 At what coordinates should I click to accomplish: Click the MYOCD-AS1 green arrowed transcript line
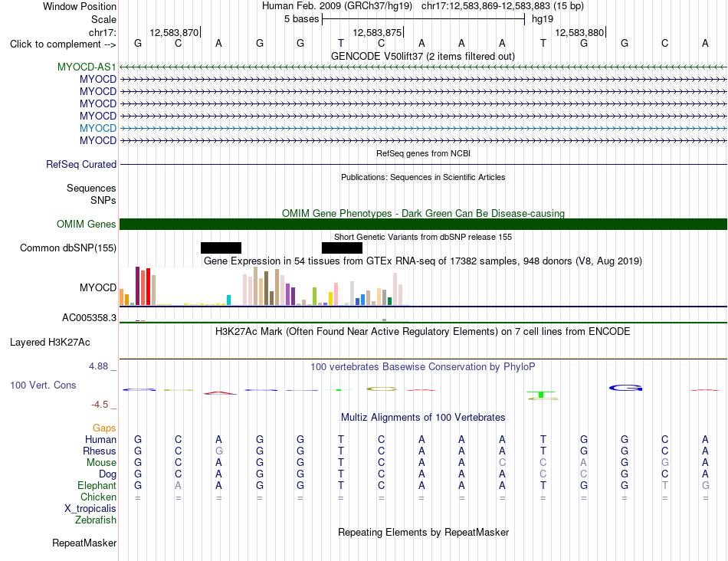pos(423,67)
